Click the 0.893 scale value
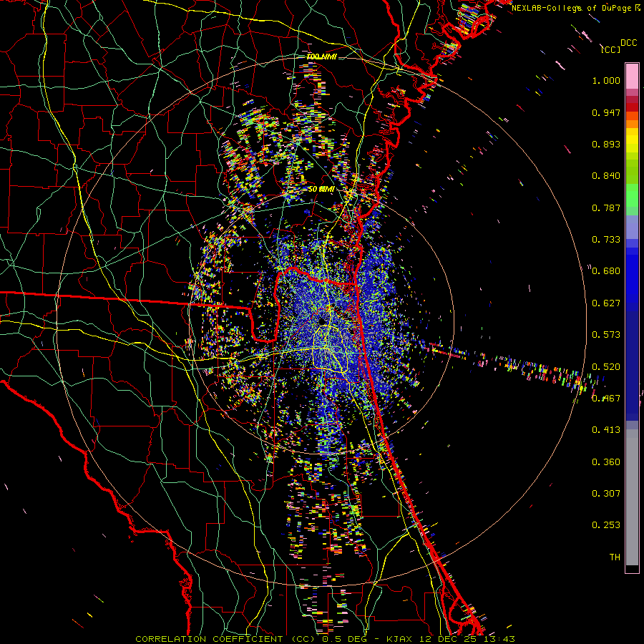 (x=606, y=144)
